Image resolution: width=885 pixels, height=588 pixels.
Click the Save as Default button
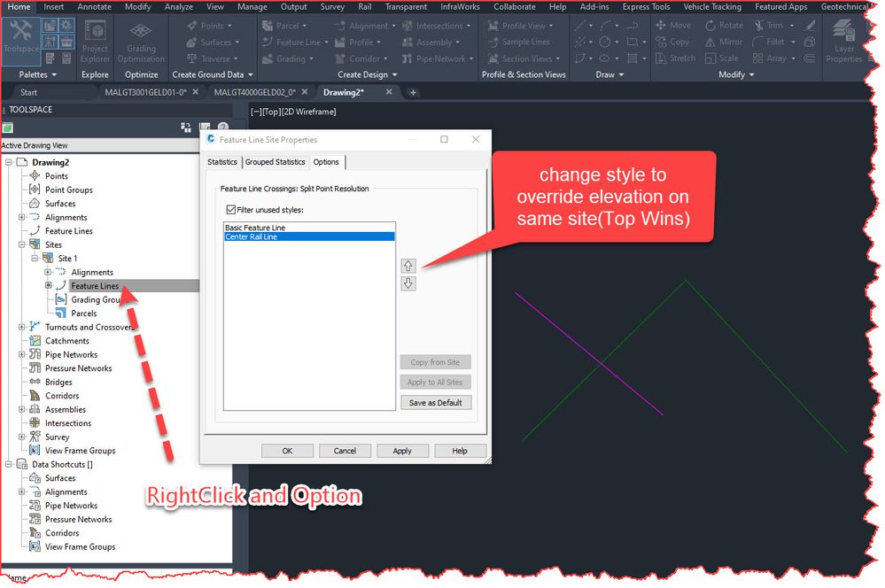tap(436, 402)
